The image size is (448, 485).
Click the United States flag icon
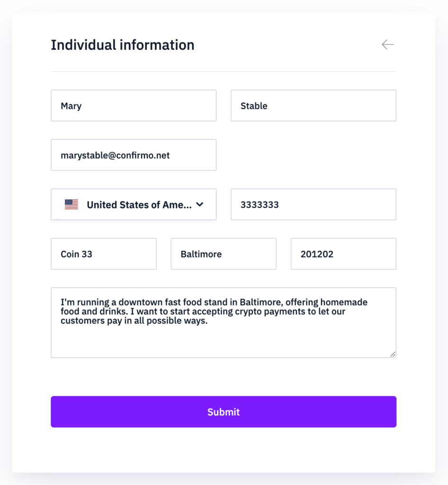72,205
